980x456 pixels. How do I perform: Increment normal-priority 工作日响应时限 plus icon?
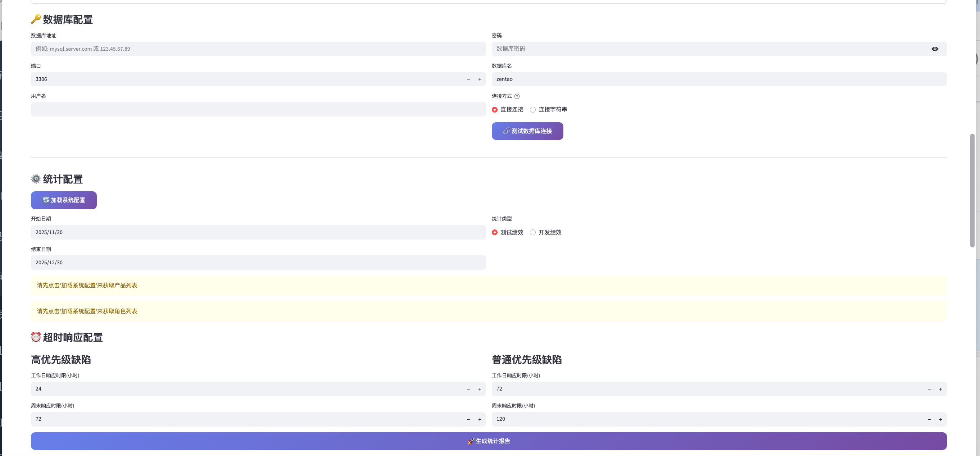940,389
